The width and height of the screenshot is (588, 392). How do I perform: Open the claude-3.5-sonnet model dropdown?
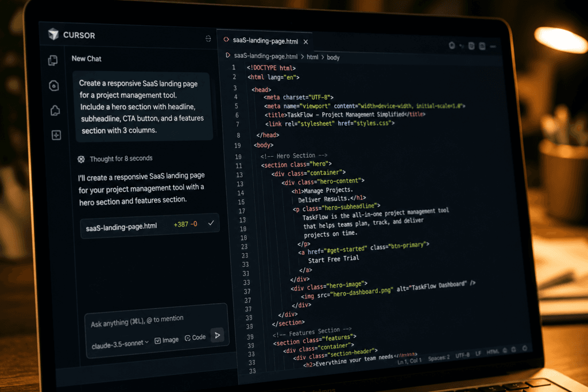120,344
